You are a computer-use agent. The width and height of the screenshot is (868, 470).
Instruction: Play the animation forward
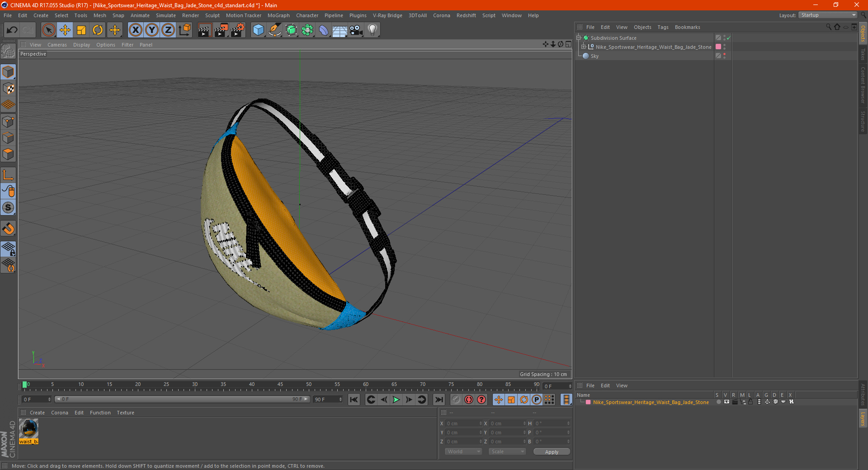pos(396,399)
